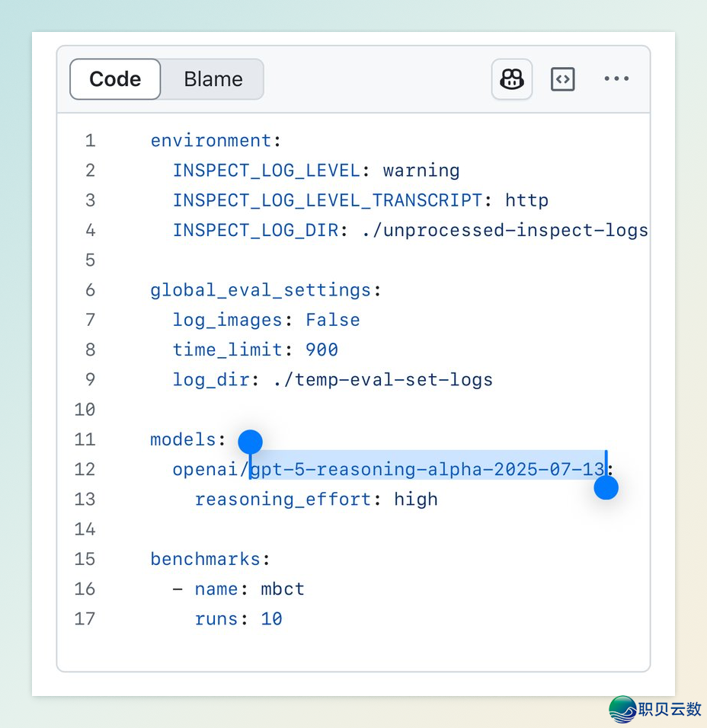Click 'global_eval_settings:' key
707x728 pixels.
click(266, 290)
